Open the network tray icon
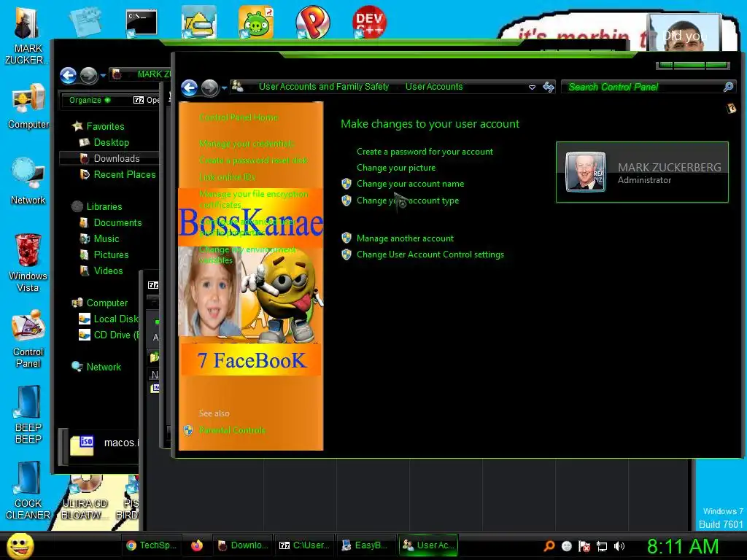Screen dimensions: 747x560 click(602, 546)
